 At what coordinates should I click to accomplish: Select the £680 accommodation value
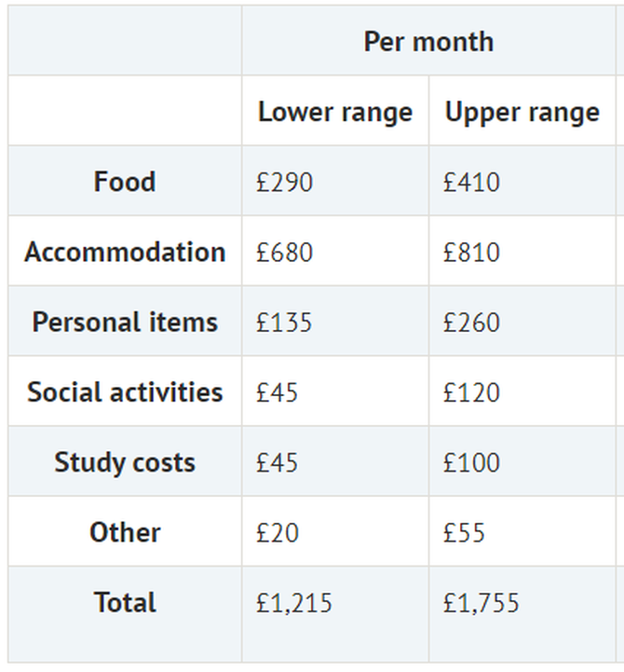click(284, 252)
